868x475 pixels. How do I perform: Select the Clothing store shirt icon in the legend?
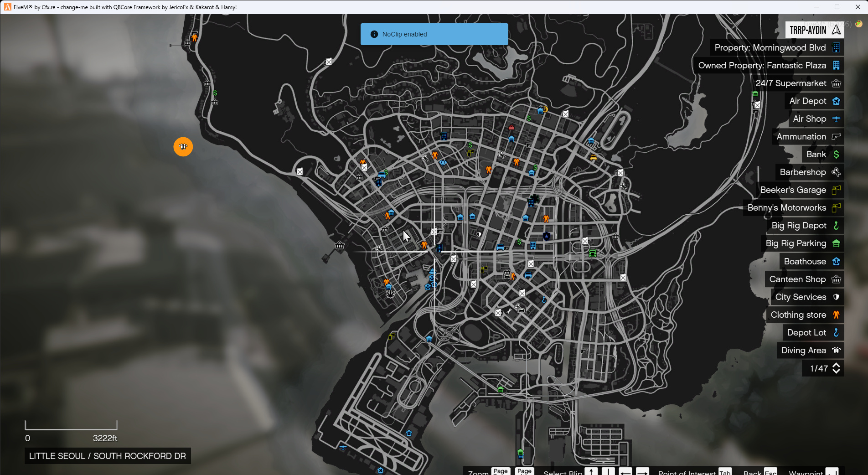(x=836, y=315)
